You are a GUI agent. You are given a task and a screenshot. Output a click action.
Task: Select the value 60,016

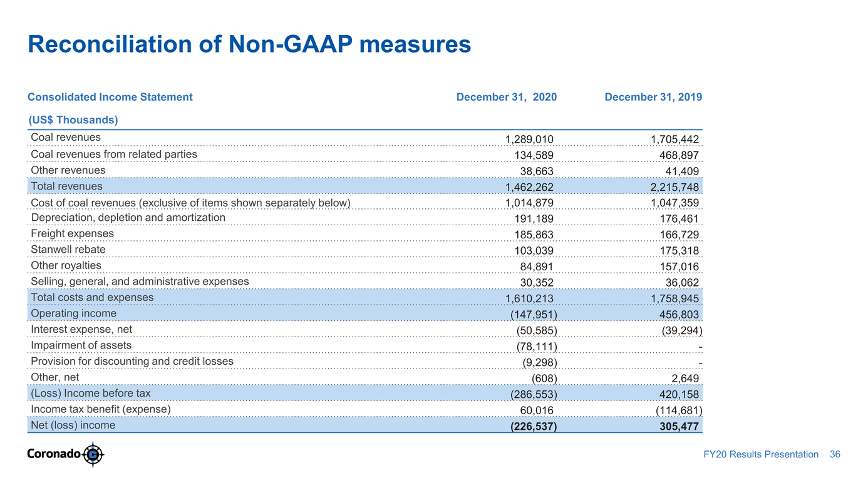point(537,410)
